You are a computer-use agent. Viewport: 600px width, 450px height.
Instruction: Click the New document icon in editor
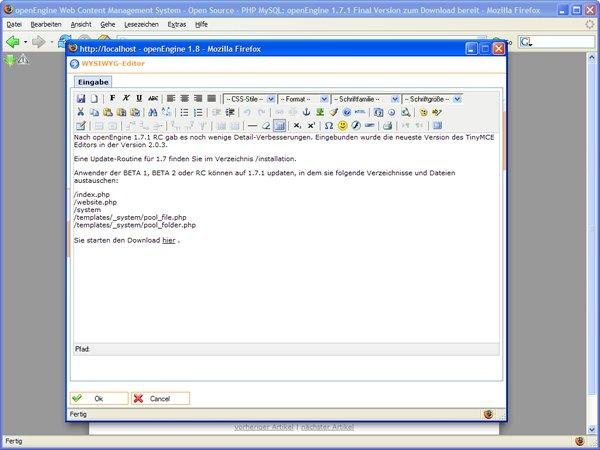click(94, 99)
